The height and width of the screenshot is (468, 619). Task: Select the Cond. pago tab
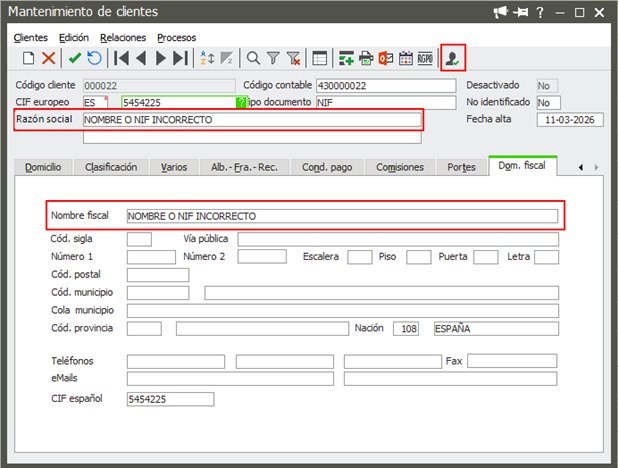click(327, 167)
